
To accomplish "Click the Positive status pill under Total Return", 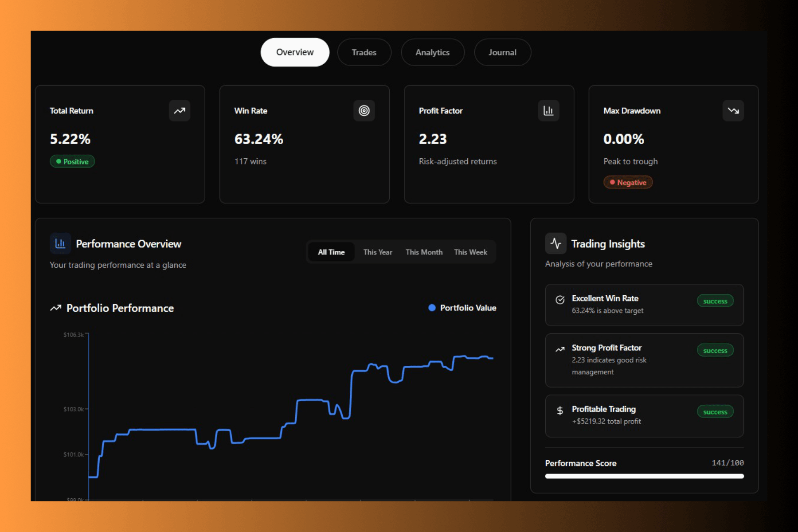I will click(x=72, y=161).
